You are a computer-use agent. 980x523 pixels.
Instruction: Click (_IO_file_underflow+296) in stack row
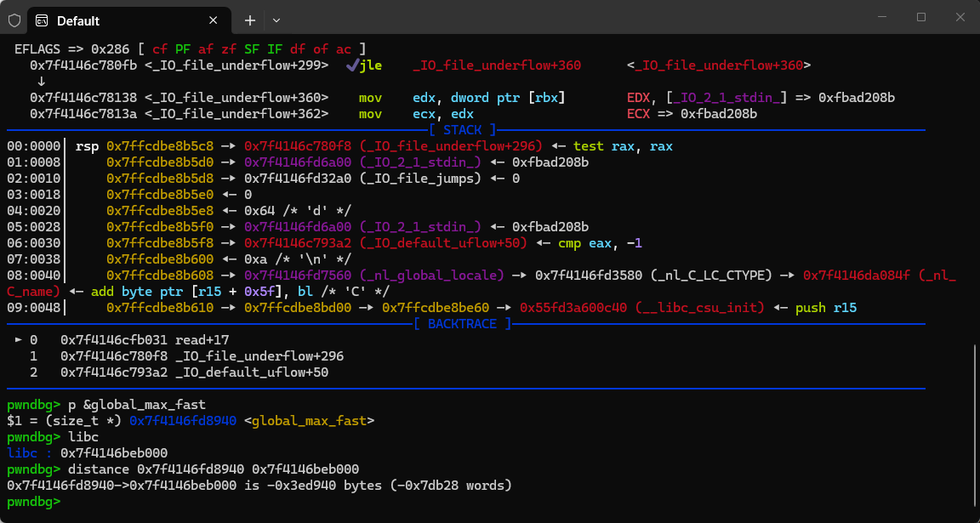[452, 146]
